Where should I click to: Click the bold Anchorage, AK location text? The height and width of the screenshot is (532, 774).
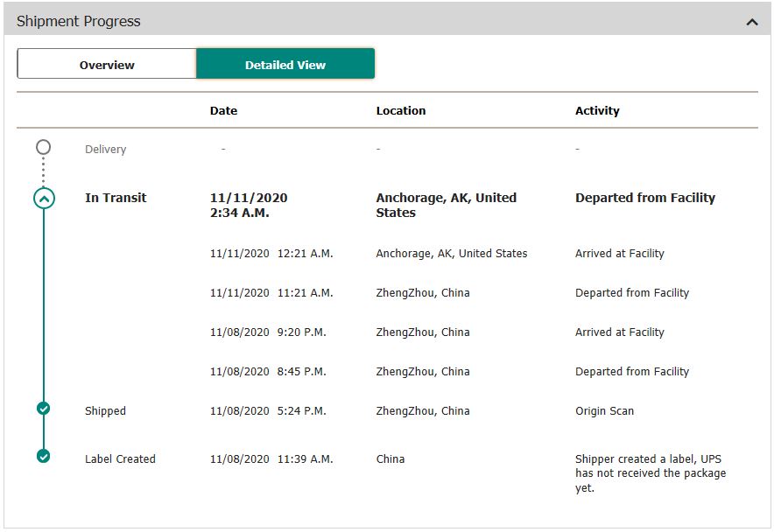tap(446, 205)
